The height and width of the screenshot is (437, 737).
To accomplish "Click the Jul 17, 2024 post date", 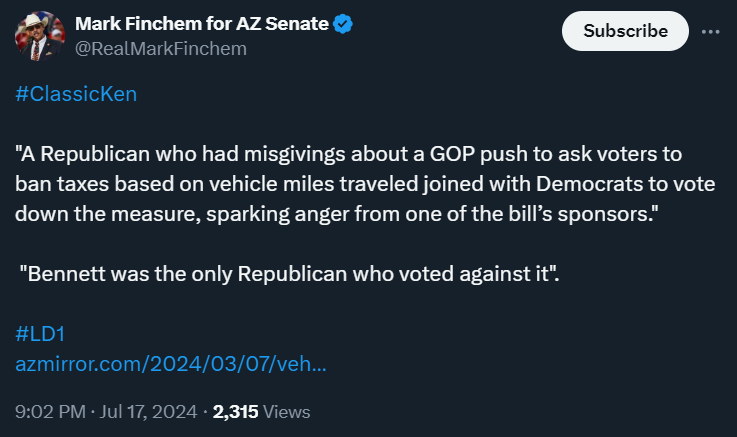I will (149, 412).
